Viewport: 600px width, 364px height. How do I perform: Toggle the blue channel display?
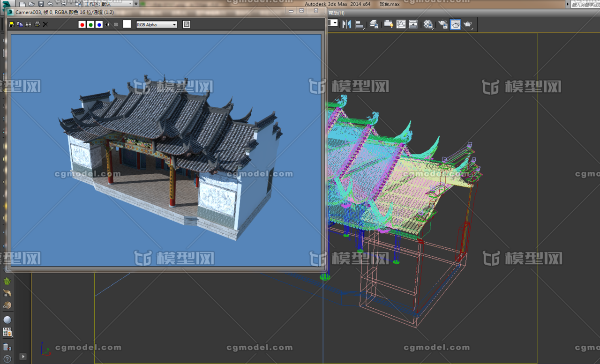click(99, 24)
